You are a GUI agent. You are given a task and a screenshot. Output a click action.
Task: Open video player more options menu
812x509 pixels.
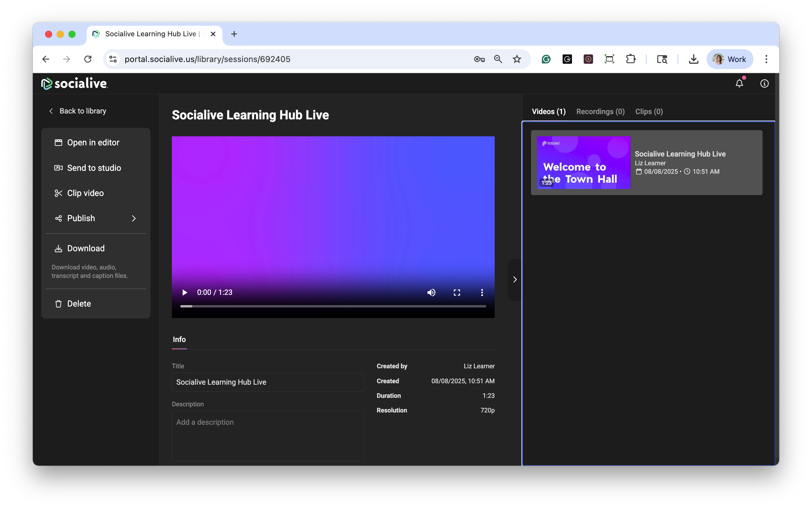click(x=482, y=292)
